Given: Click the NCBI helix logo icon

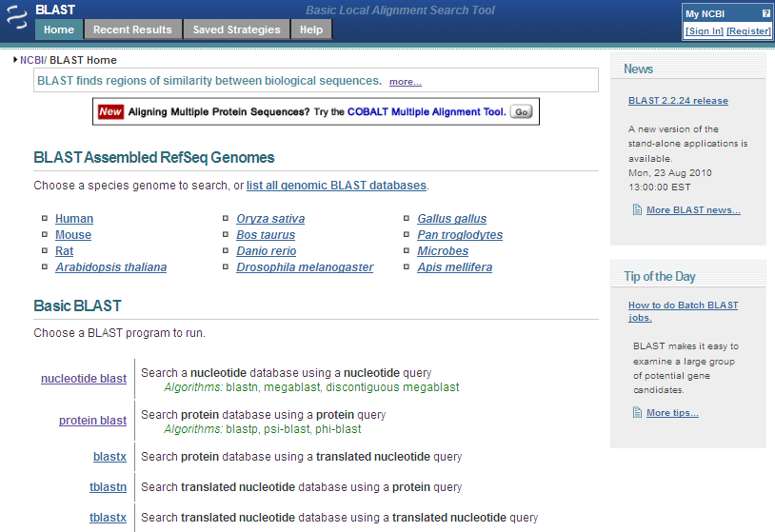Looking at the screenshot, I should point(17,17).
